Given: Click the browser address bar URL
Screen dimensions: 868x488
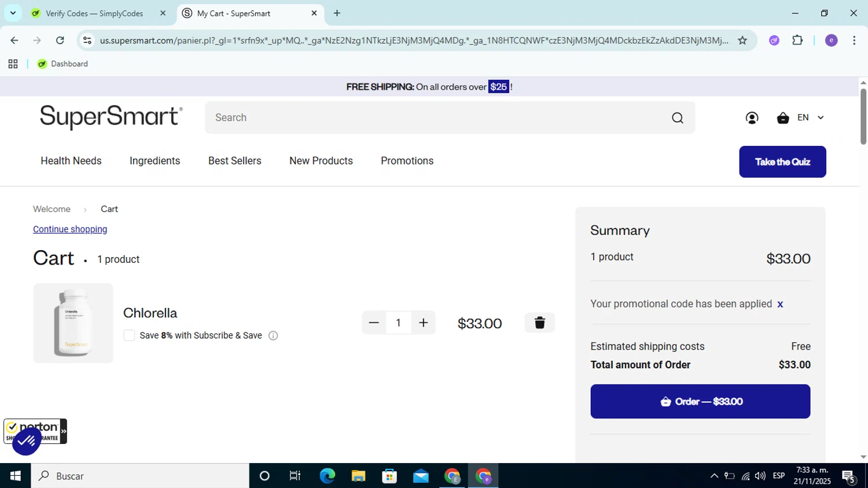Looking at the screenshot, I should tap(414, 41).
